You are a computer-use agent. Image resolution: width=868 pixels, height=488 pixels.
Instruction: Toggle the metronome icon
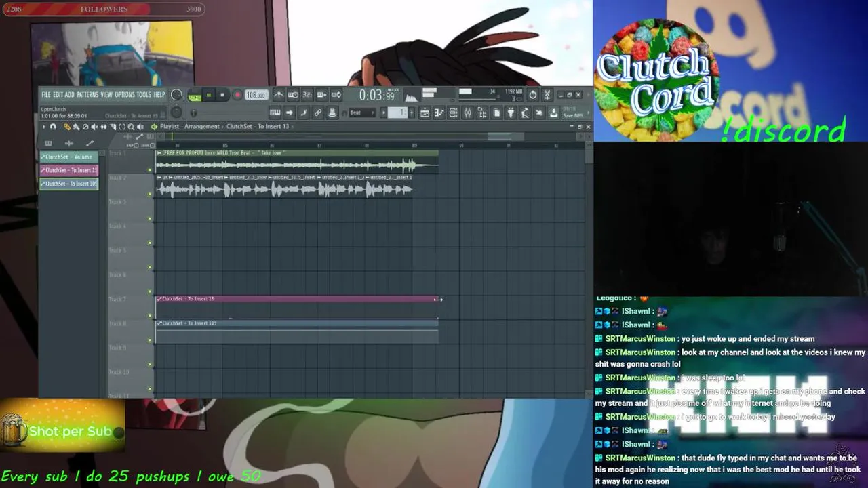click(279, 95)
